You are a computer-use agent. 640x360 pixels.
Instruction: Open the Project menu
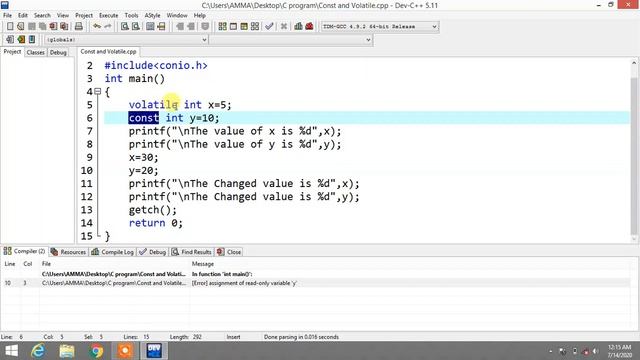click(84, 16)
